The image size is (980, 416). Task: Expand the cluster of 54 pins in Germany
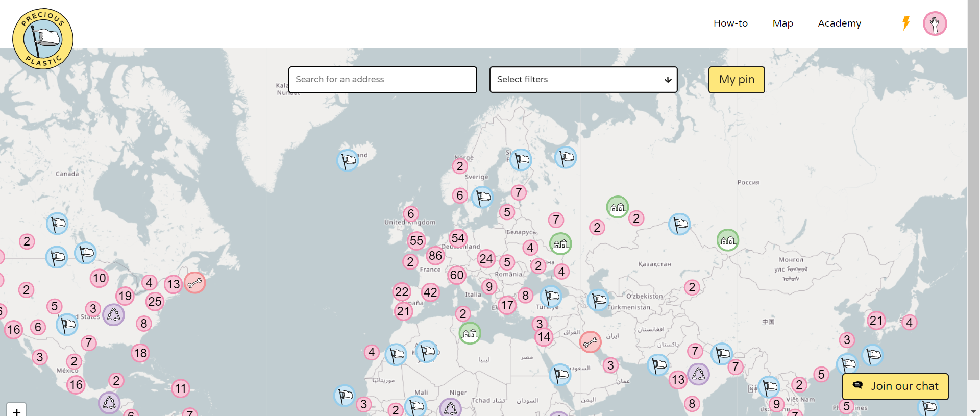coord(458,238)
